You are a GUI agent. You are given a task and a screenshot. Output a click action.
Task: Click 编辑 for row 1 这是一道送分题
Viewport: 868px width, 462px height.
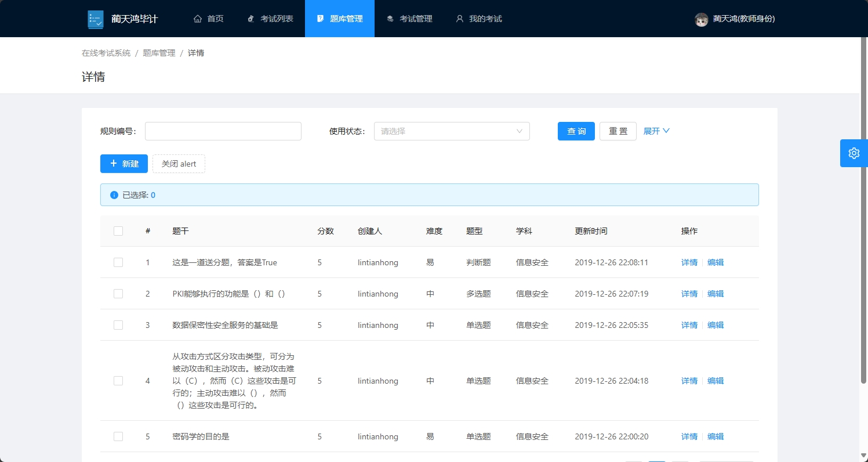click(x=716, y=262)
